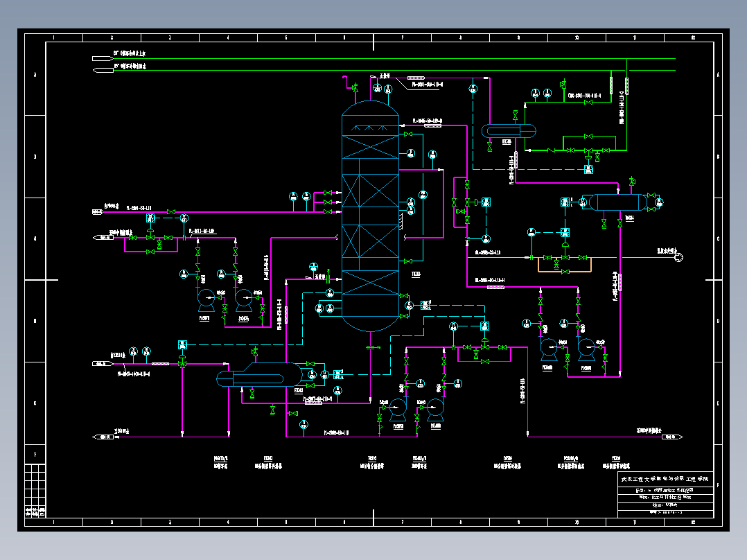The width and height of the screenshot is (747, 560).
Task: Select the horizontal reflux drum on the right
Action: point(618,202)
